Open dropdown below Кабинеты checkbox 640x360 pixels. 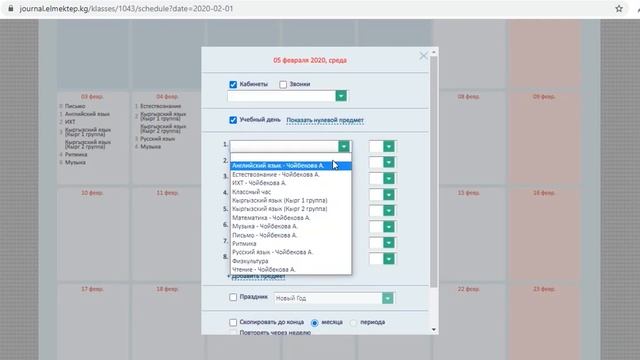point(341,96)
